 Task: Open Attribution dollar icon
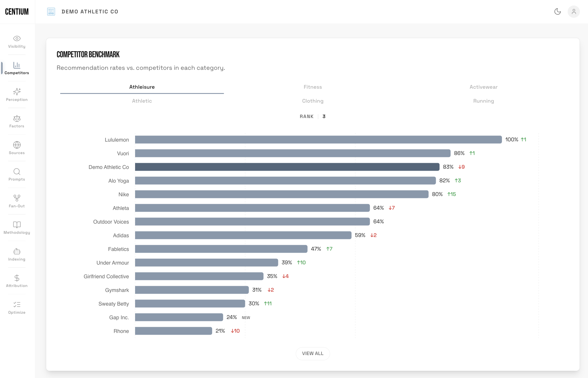tap(17, 278)
